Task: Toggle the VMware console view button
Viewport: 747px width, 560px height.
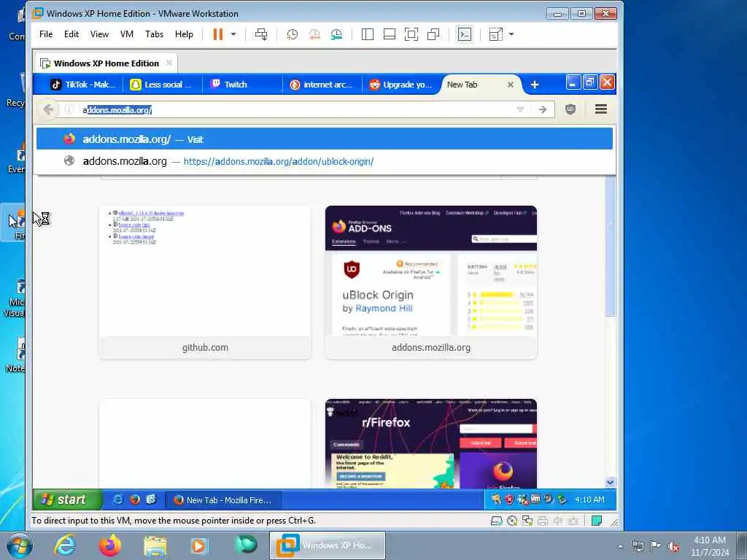Action: click(465, 34)
